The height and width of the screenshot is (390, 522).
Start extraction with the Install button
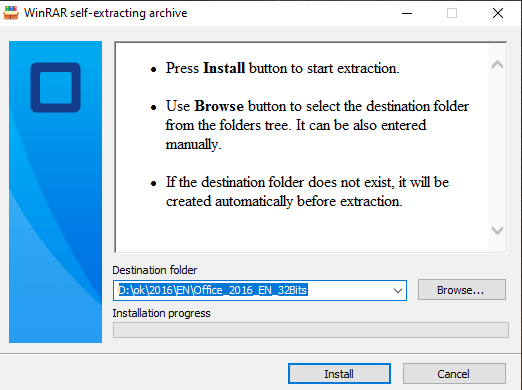339,374
